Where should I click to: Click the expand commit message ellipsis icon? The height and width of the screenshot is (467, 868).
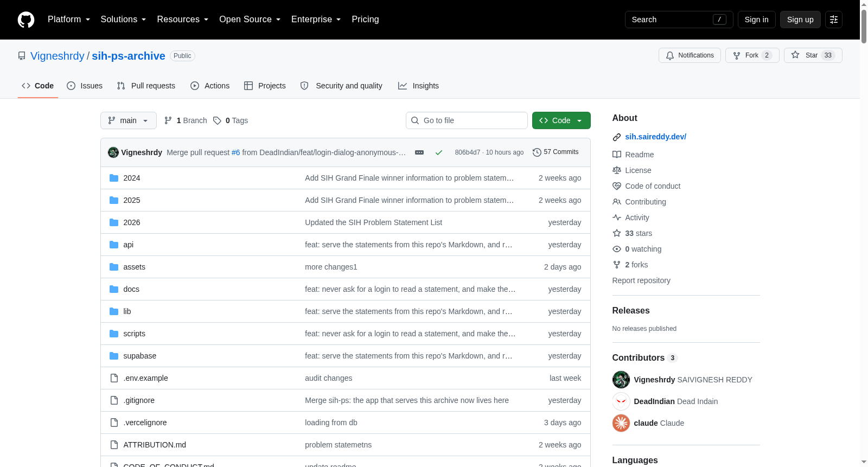(x=419, y=152)
